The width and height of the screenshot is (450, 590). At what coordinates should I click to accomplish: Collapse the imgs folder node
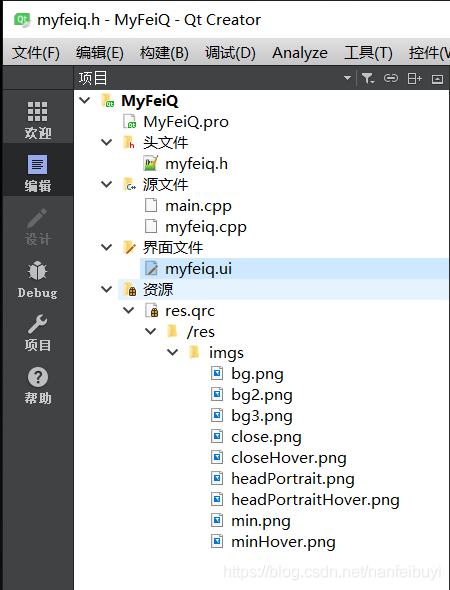pos(172,353)
